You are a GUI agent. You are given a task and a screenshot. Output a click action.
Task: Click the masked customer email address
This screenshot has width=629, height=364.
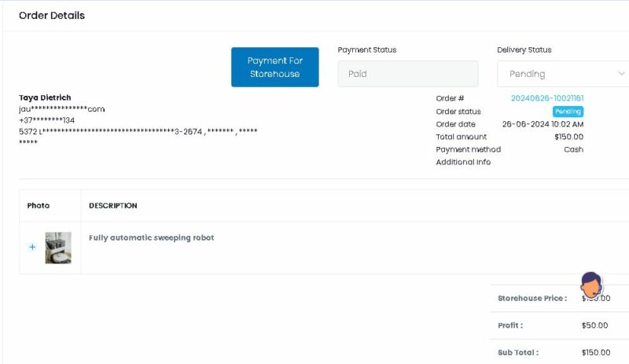coord(61,109)
